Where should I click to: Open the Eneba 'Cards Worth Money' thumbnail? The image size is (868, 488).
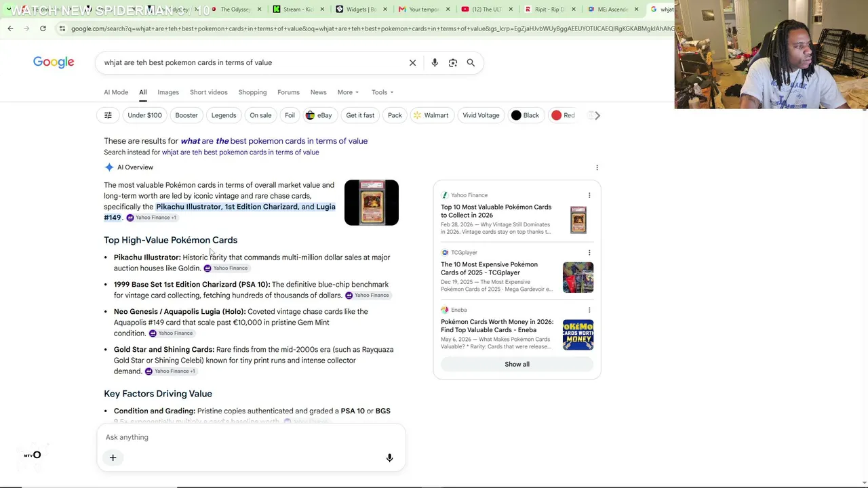pos(578,335)
